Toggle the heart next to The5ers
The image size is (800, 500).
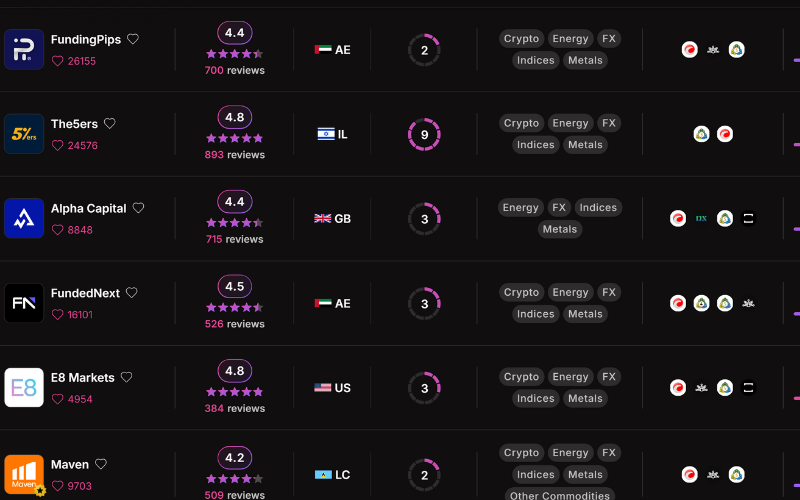110,124
